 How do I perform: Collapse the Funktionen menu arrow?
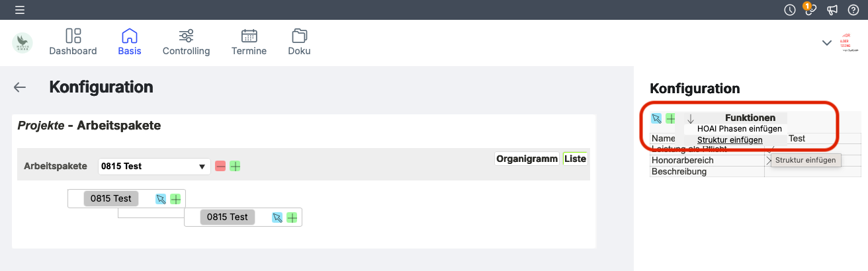691,119
